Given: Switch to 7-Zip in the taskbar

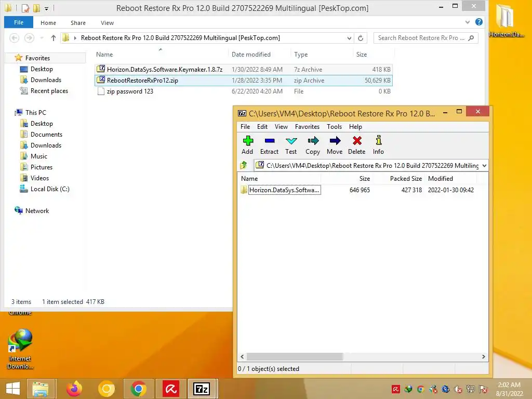Looking at the screenshot, I should tap(202, 389).
